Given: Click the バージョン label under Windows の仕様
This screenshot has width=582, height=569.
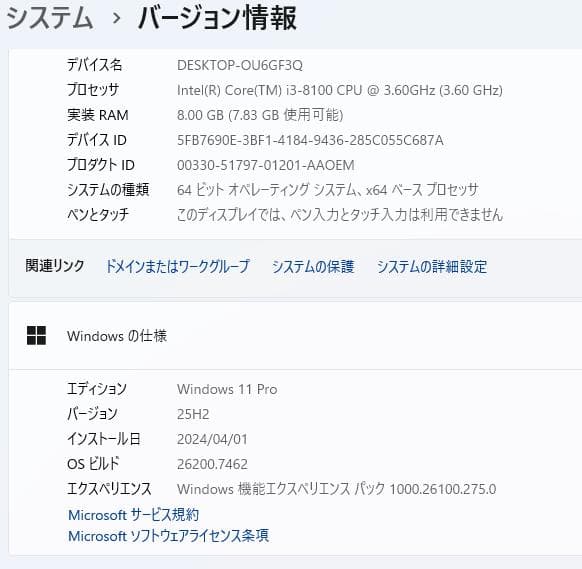Looking at the screenshot, I should click(x=92, y=414).
